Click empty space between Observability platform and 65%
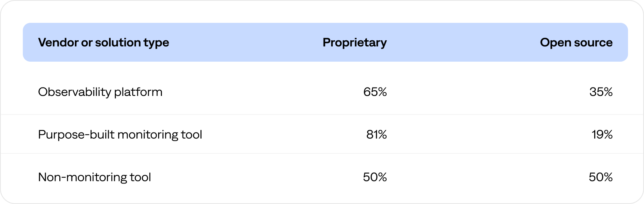This screenshot has height=204, width=644. click(x=262, y=92)
